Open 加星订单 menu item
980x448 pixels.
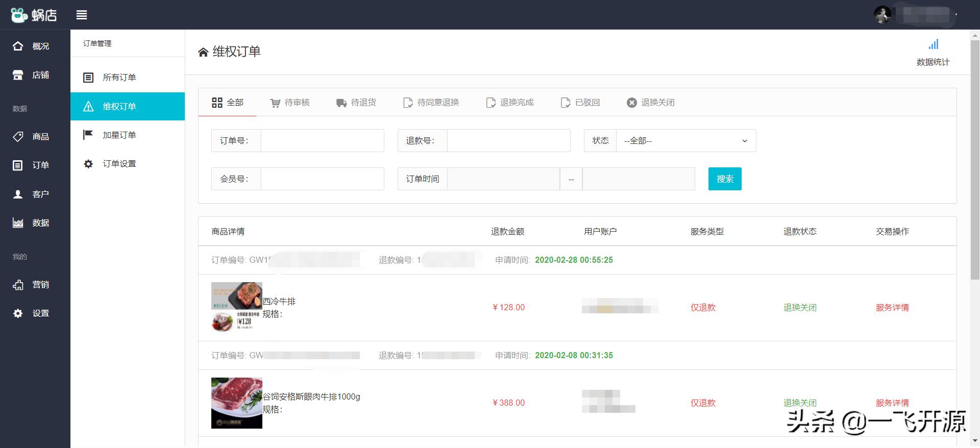click(x=128, y=135)
